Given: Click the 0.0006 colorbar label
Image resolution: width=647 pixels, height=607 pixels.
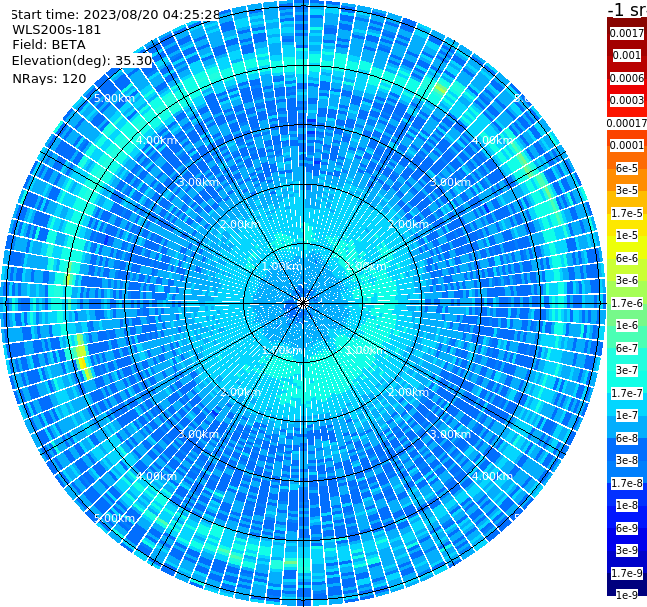Looking at the screenshot, I should pos(627,78).
